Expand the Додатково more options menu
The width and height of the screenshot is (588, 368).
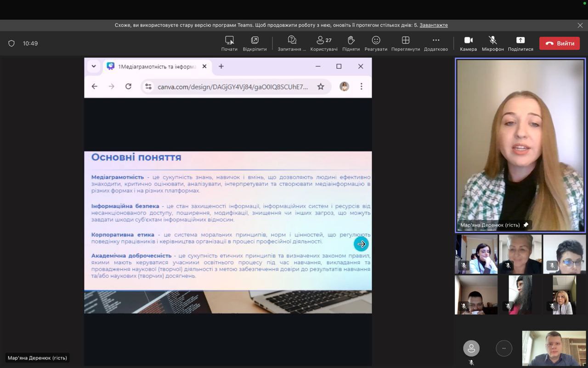[x=435, y=43]
